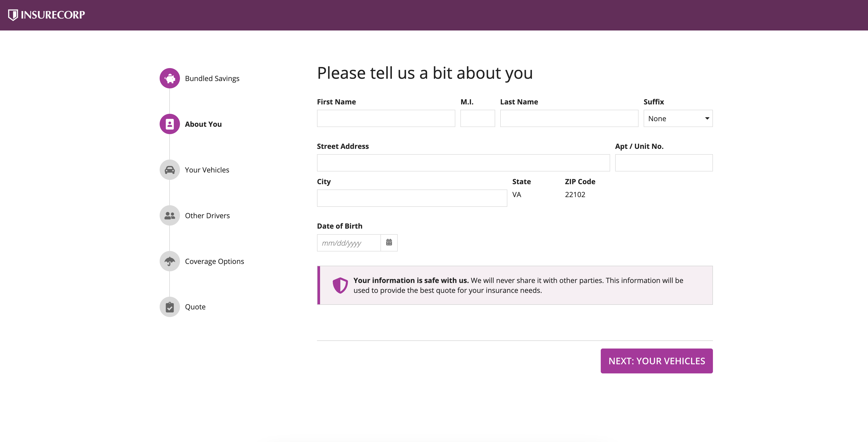Click the Quote step icon
Image resolution: width=868 pixels, height=442 pixels.
[170, 307]
